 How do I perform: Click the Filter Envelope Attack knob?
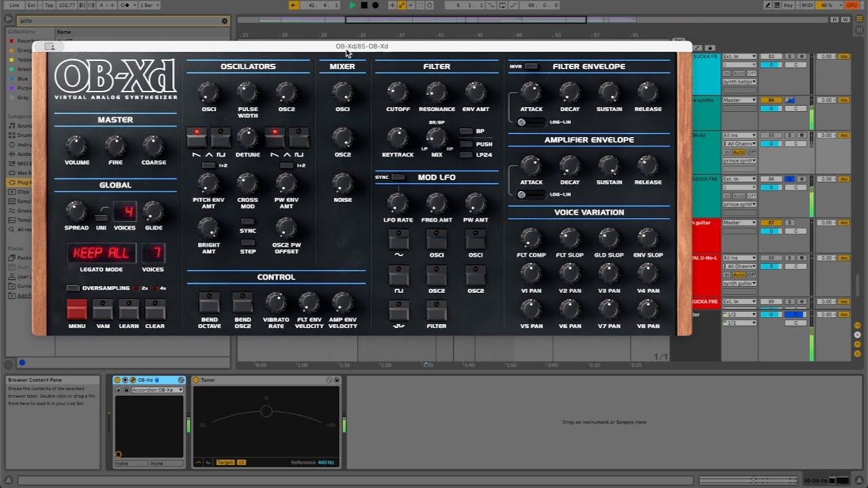[531, 92]
